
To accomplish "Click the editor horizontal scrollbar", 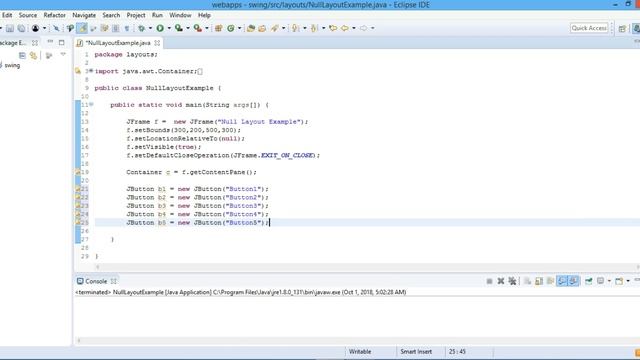I will point(367,267).
